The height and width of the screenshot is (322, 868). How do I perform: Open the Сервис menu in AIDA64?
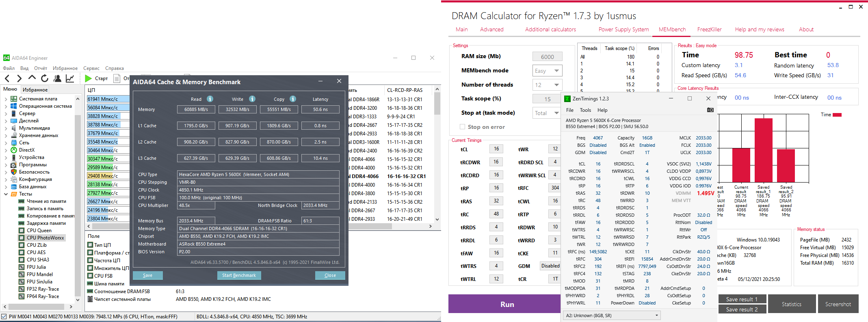tap(91, 68)
